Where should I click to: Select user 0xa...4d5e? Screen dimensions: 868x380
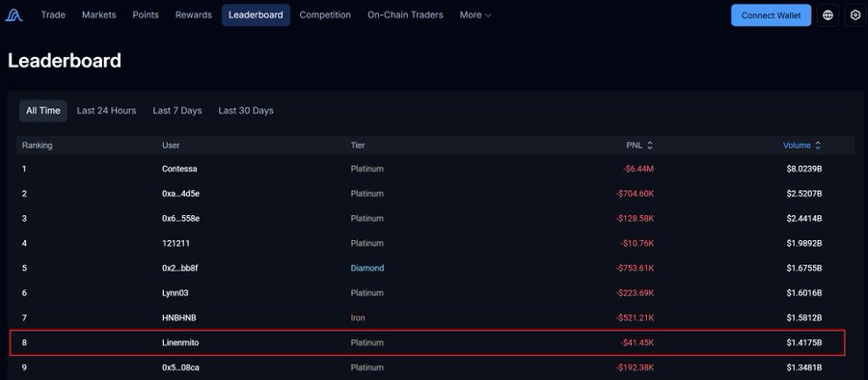click(x=180, y=193)
